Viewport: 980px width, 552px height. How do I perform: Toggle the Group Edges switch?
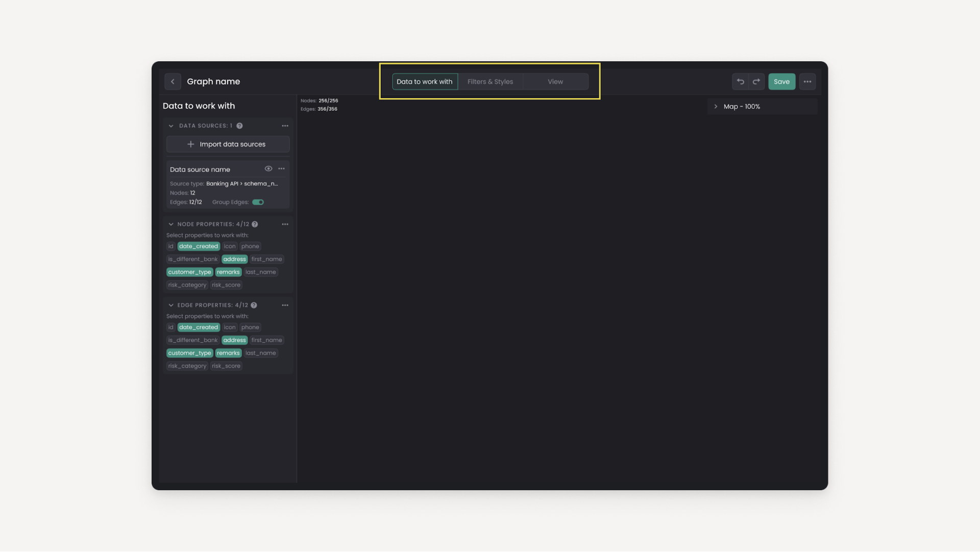tap(258, 203)
